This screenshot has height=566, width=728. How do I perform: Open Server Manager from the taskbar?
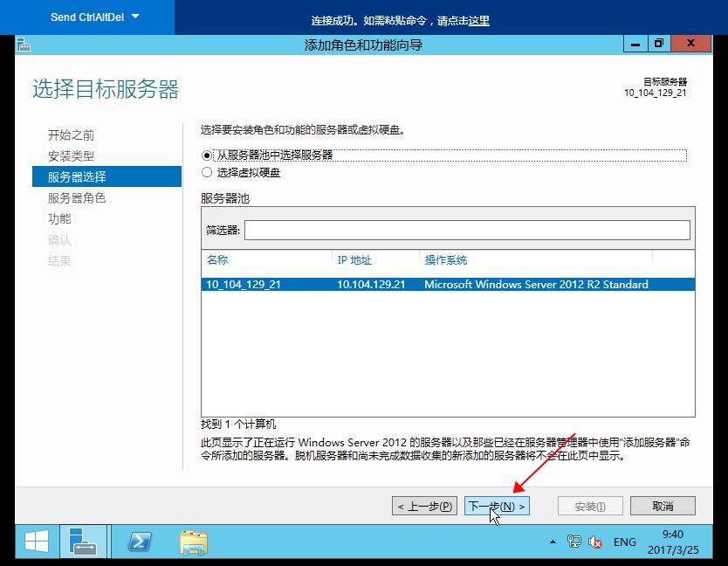[x=84, y=542]
